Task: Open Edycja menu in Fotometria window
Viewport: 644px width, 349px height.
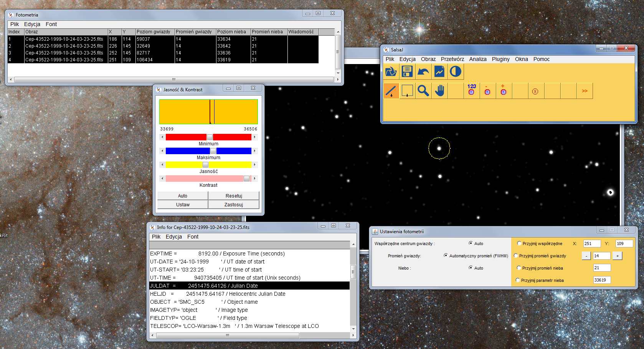Action: point(32,24)
